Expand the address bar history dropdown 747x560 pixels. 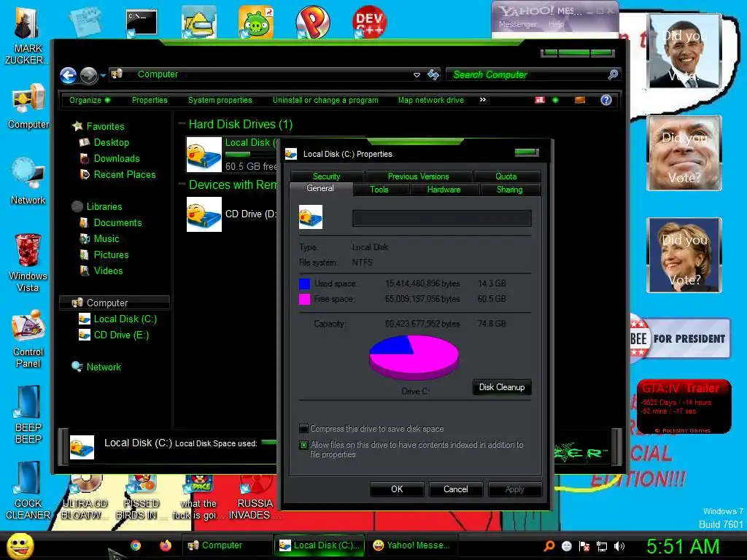click(x=417, y=75)
